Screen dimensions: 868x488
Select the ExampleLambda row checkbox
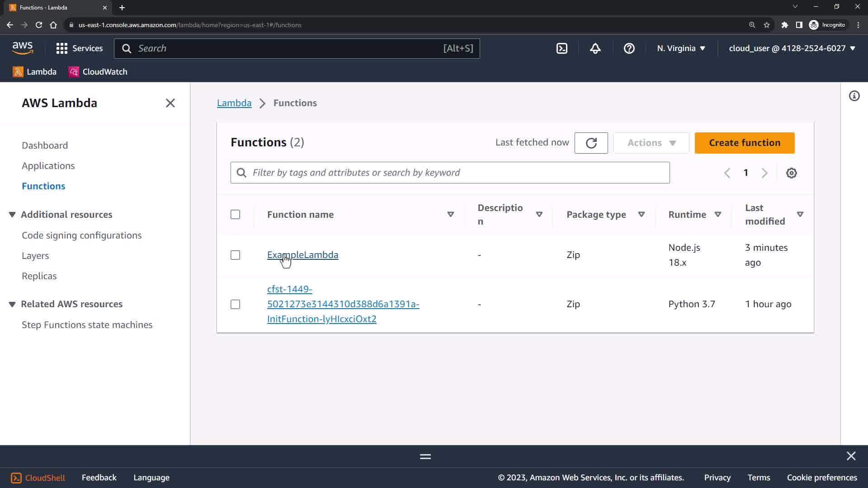pyautogui.click(x=235, y=255)
